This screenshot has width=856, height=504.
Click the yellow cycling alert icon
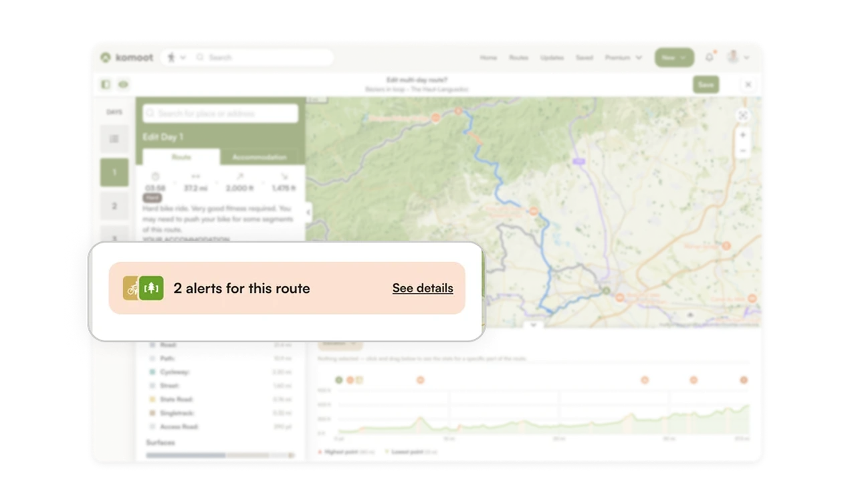tap(130, 288)
